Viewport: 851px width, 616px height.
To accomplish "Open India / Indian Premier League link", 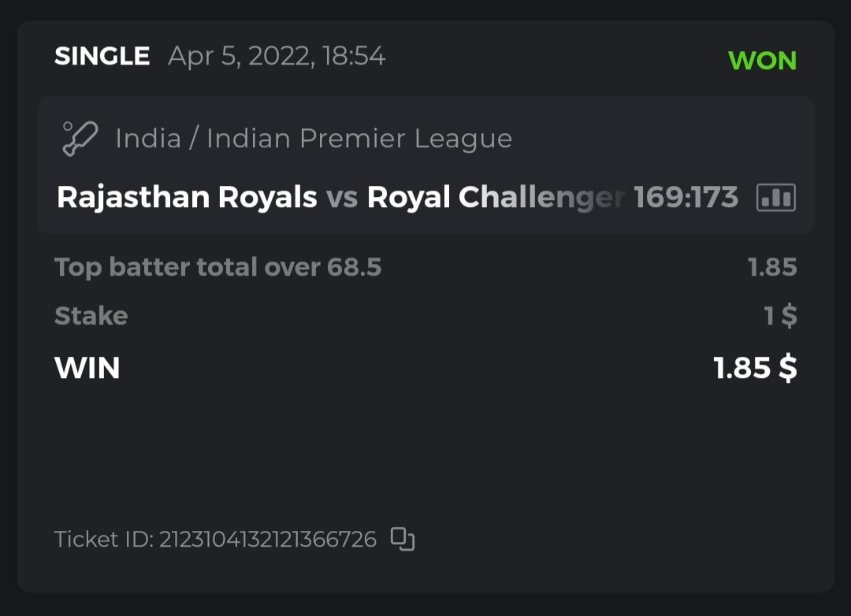I will click(314, 139).
